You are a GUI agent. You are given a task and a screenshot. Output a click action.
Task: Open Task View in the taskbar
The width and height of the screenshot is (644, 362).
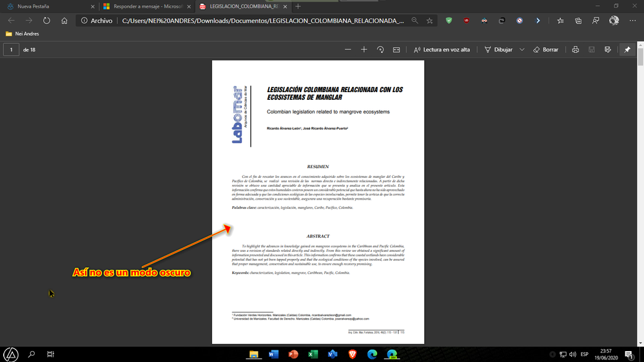tap(50, 354)
